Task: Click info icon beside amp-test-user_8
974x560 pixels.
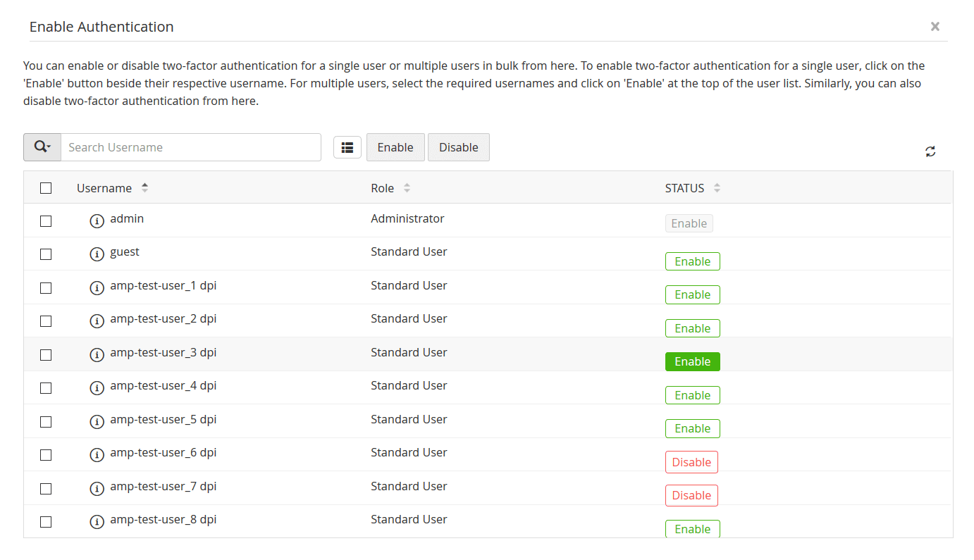Action: point(97,521)
